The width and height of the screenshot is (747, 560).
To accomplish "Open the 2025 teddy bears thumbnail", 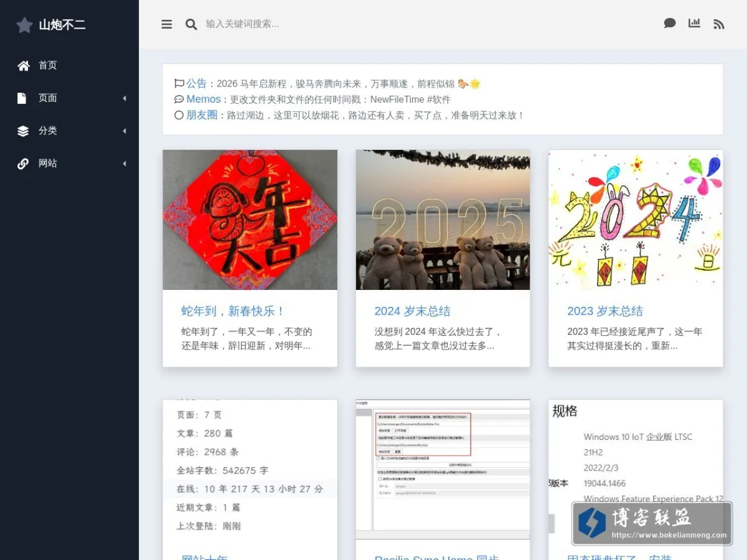I will tap(443, 220).
